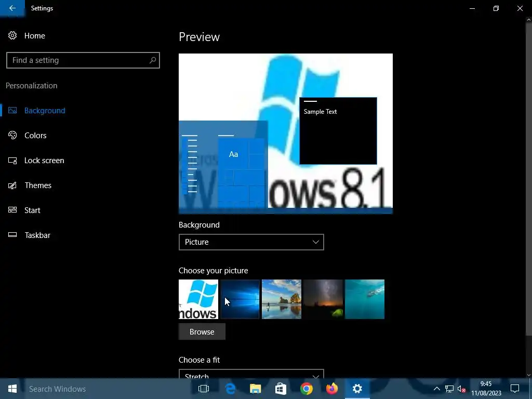
Task: Open the Choose a fit dropdown
Action: tap(251, 374)
